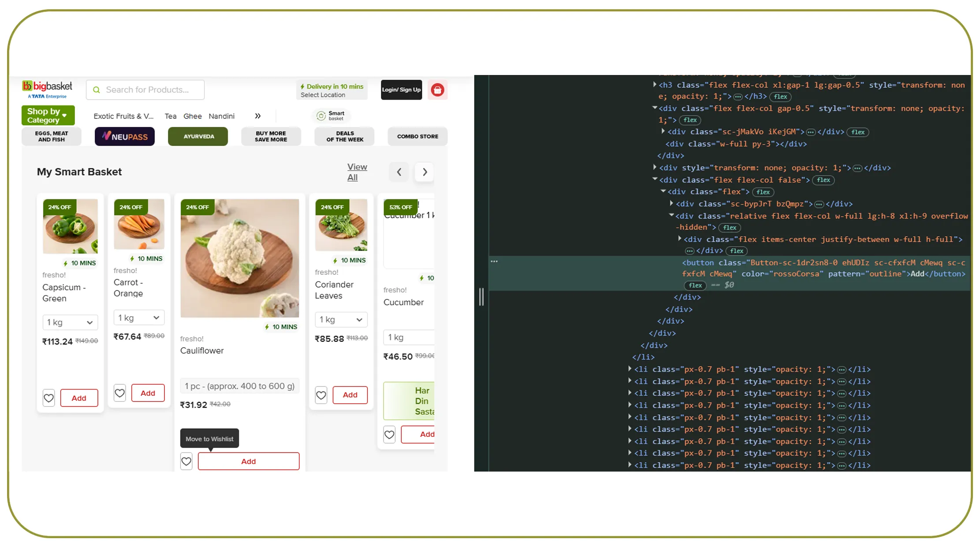Open Buy More Save More tab

click(271, 136)
